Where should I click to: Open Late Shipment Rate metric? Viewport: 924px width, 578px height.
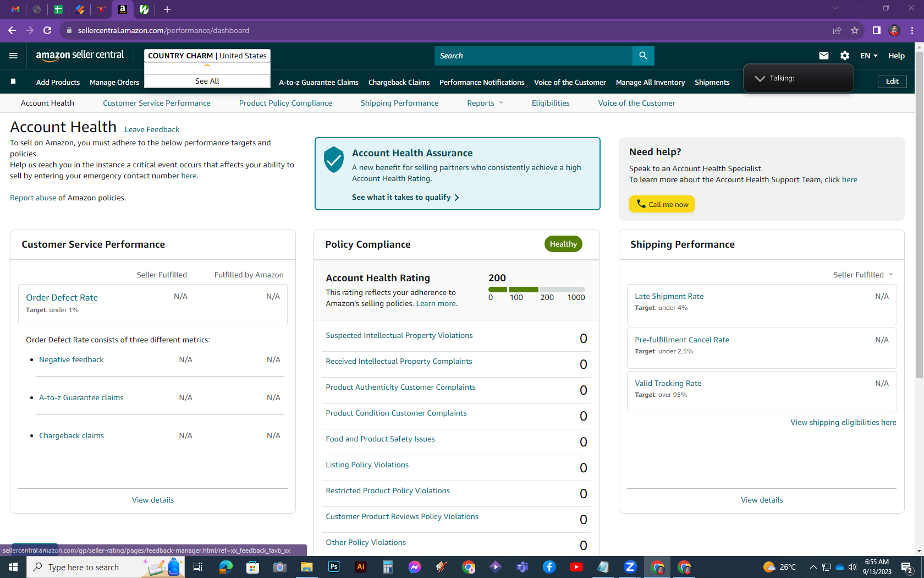669,296
